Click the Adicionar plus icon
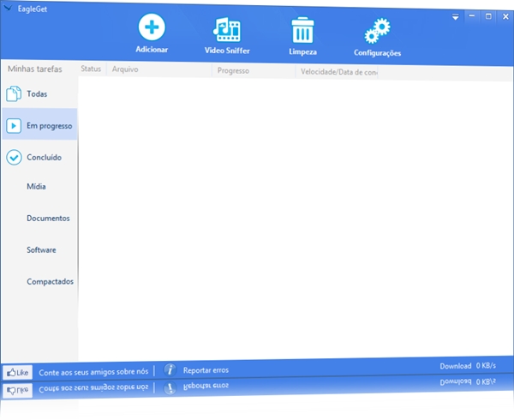This screenshot has height=420, width=514. pyautogui.click(x=152, y=27)
